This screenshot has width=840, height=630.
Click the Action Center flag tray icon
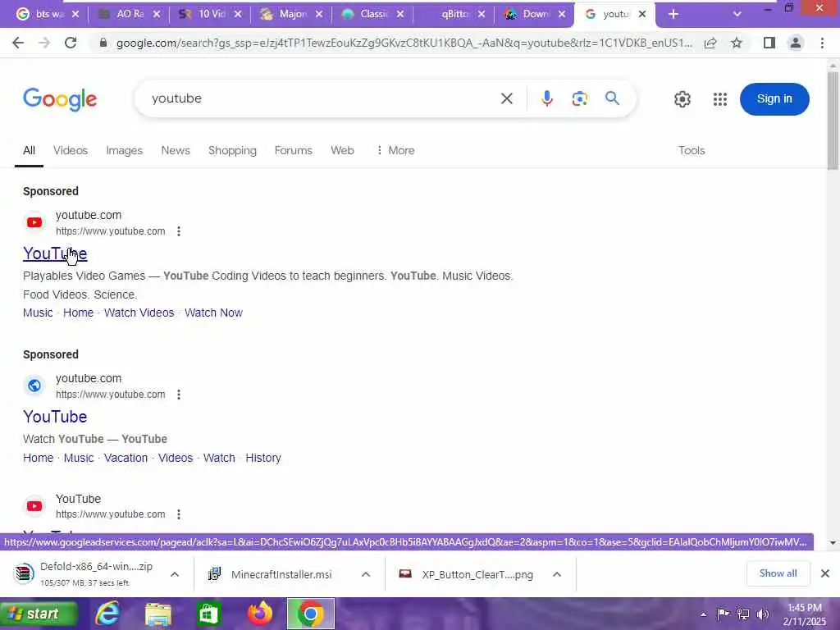coord(724,614)
